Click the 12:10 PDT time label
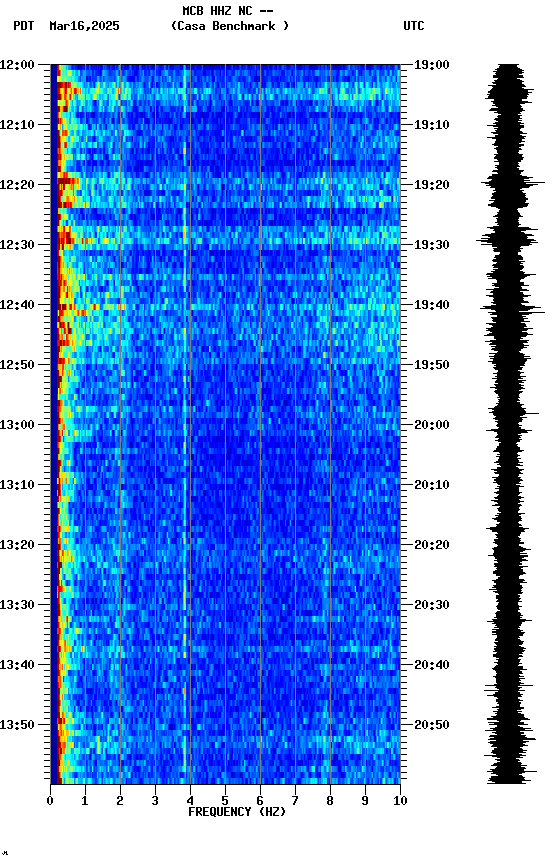 (17, 125)
